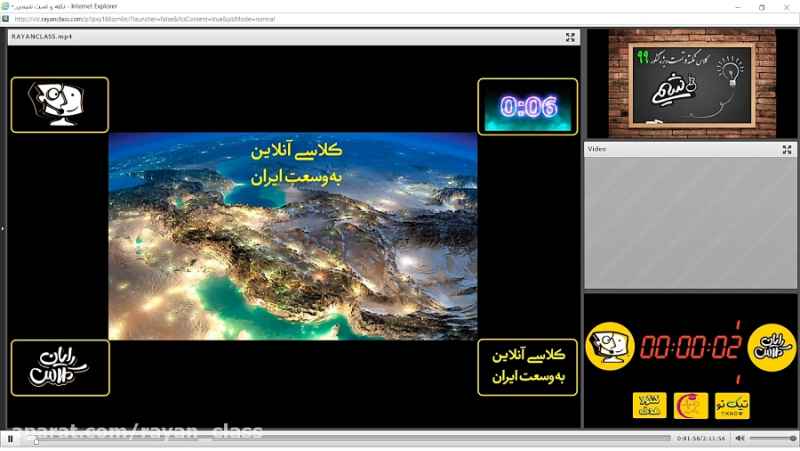Click the playback progress seek bar
Image resolution: width=800 pixels, height=451 pixels.
pyautogui.click(x=352, y=438)
